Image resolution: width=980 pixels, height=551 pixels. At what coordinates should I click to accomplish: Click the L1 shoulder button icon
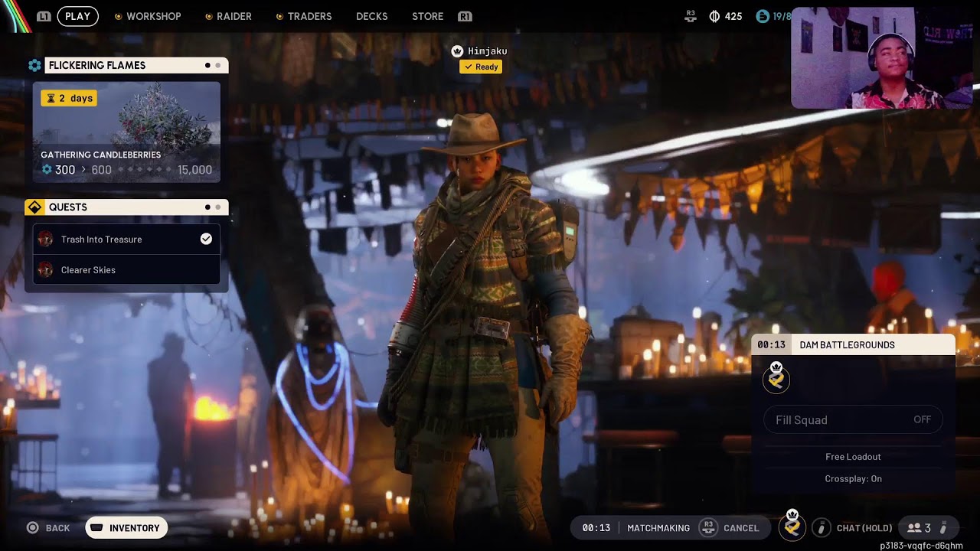coord(44,16)
